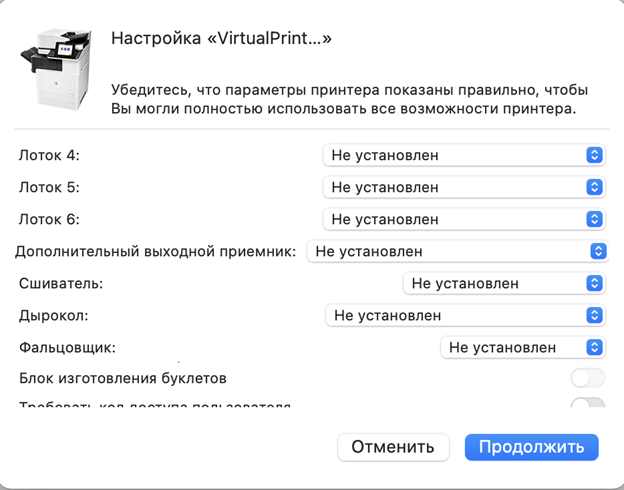Click the Лоток 5 label text
The width and height of the screenshot is (624, 490).
coord(49,187)
